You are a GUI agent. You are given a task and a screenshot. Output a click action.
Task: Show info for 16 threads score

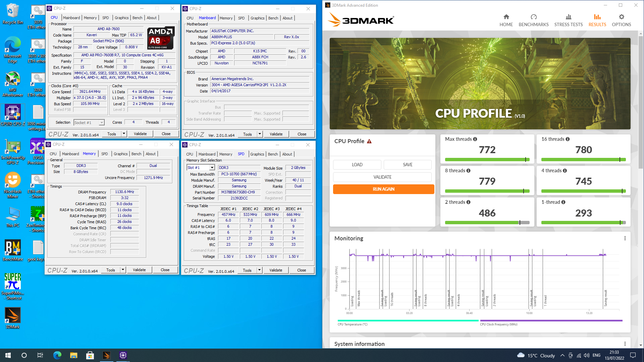pos(568,139)
